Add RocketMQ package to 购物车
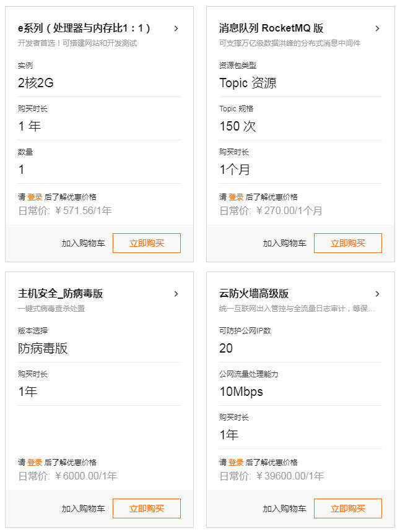 coord(285,243)
